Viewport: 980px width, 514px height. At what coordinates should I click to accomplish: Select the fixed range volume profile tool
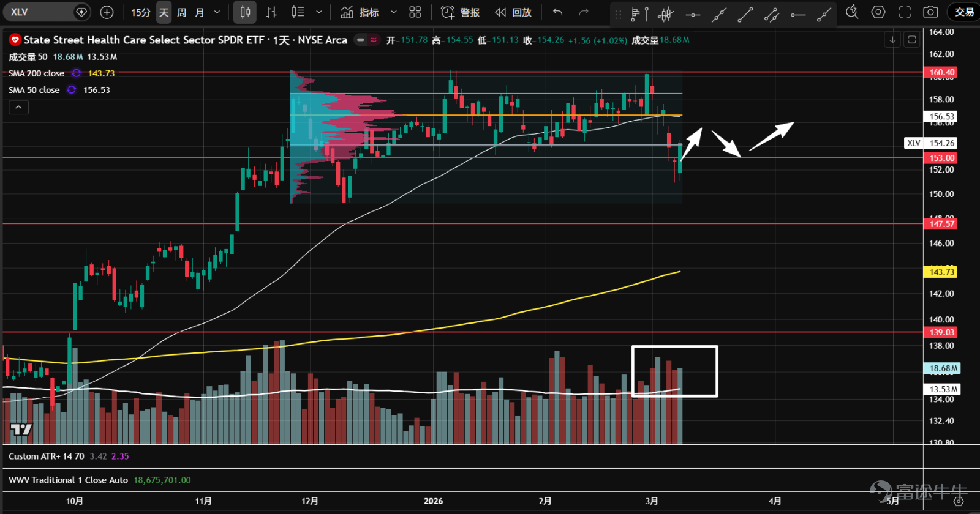click(639, 13)
